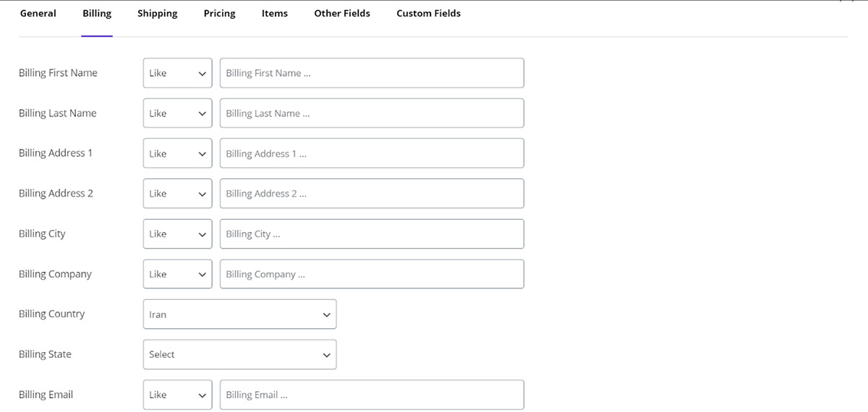Click the Billing First Name text field

(372, 73)
